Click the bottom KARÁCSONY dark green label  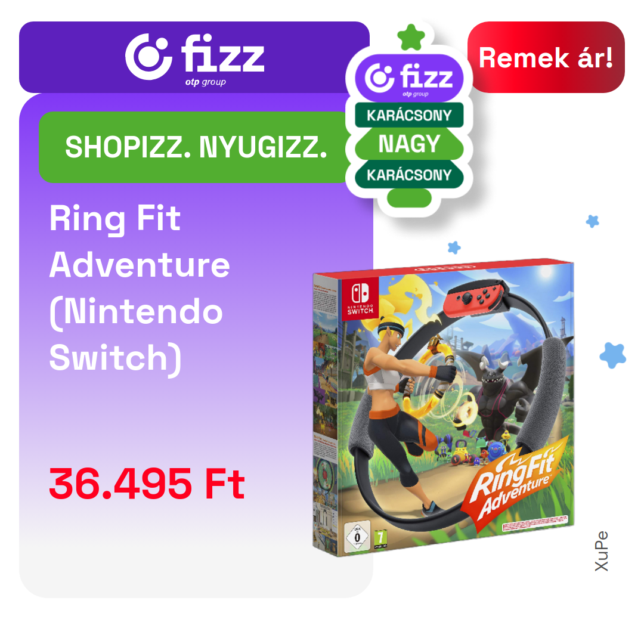pos(409,175)
